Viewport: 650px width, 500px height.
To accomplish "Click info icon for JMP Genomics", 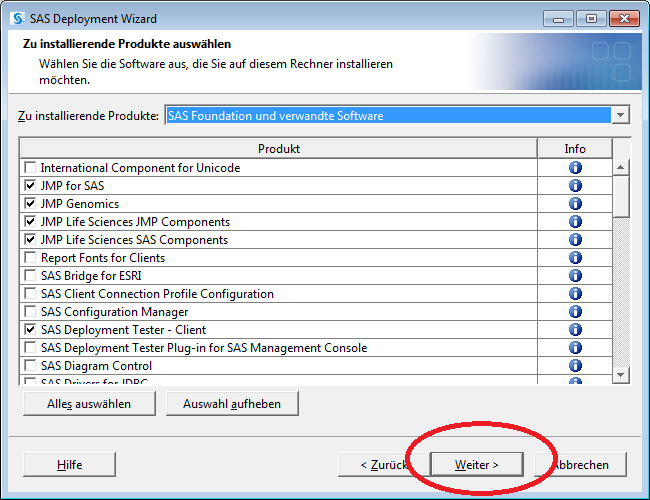I will point(575,204).
